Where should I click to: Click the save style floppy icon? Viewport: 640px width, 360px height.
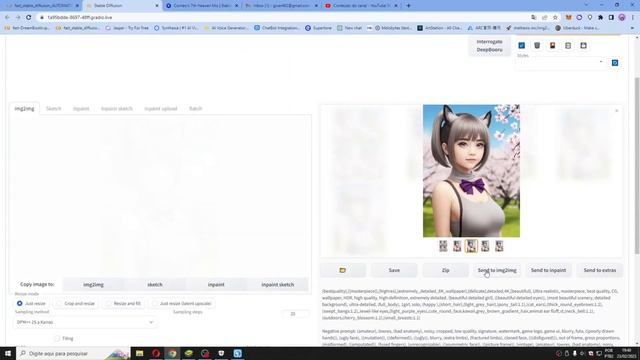click(583, 45)
